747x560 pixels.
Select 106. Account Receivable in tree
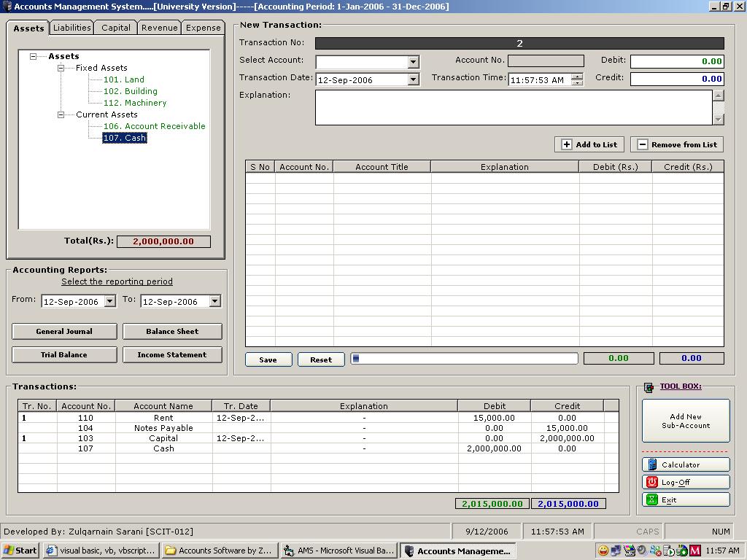[154, 126]
